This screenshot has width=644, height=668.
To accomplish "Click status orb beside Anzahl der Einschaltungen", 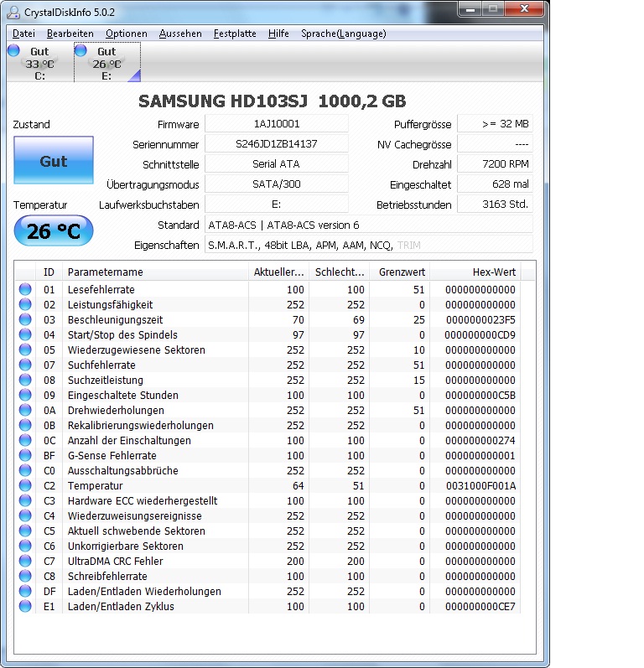I will coord(25,440).
